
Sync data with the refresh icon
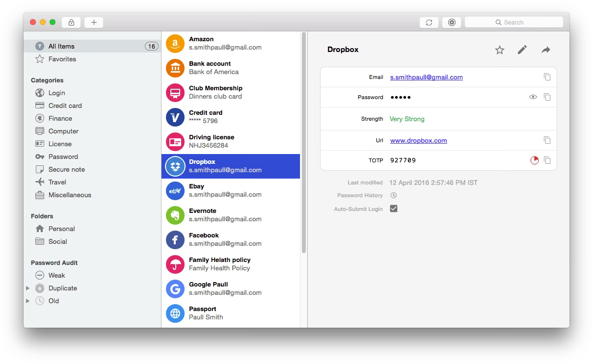429,22
